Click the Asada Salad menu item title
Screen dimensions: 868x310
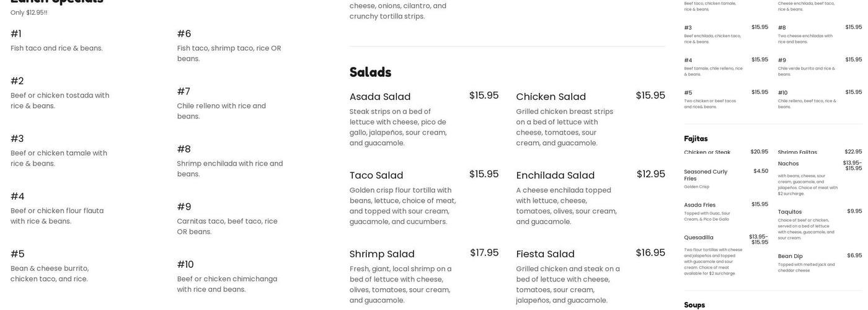coord(380,97)
